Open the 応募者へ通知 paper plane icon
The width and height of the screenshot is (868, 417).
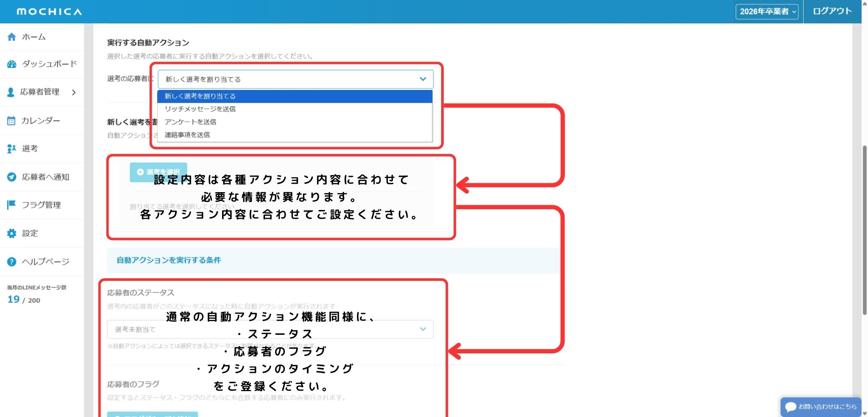pyautogui.click(x=11, y=177)
